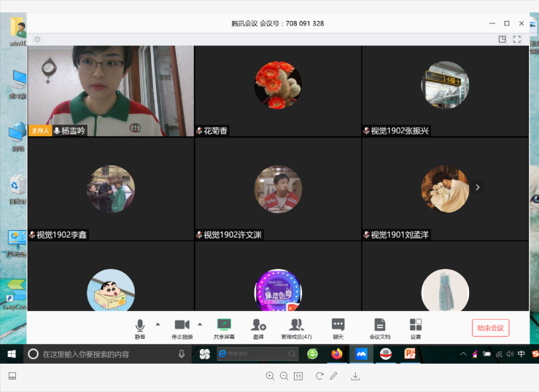Expand video options arrow beside camera
This screenshot has height=392, width=539.
(x=201, y=324)
